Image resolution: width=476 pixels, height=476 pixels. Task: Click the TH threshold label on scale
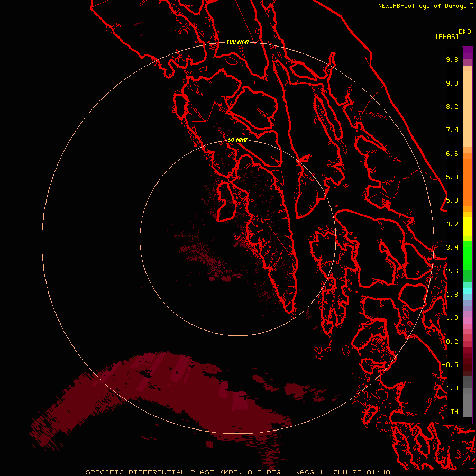pos(454,412)
